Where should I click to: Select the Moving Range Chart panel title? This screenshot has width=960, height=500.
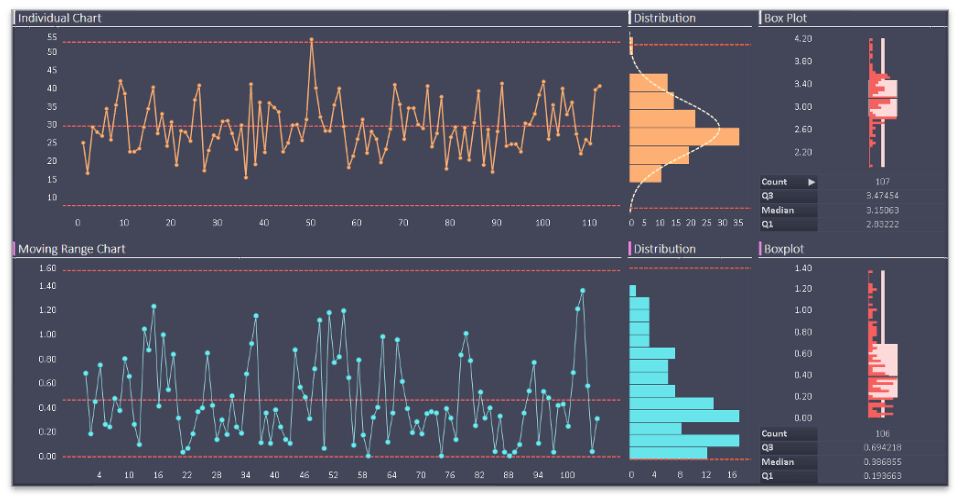(72, 248)
